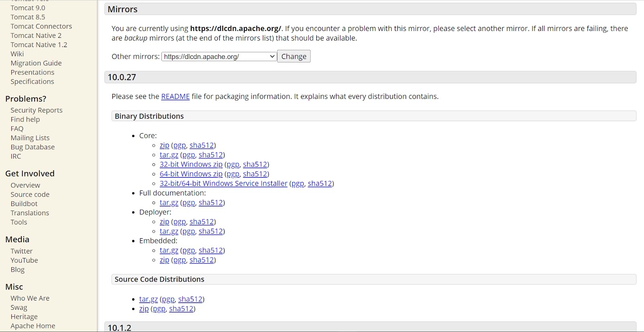Screen dimensions: 644x332
Task: Open Bug Database link
Action: [33, 147]
